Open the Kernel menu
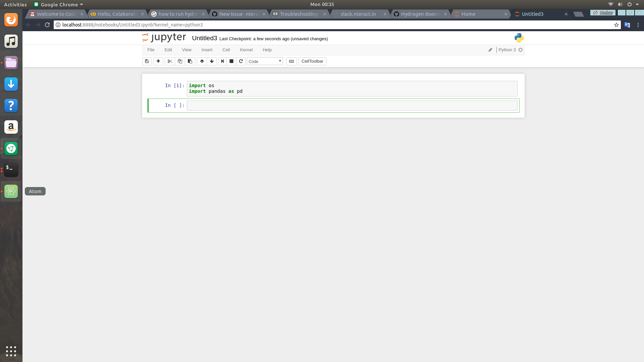Viewport: 644px width, 362px height. [247, 50]
